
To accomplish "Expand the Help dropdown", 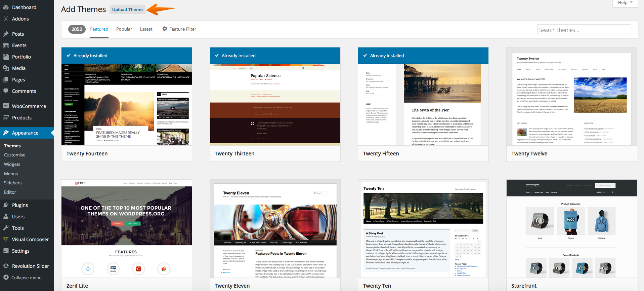I will click(625, 3).
